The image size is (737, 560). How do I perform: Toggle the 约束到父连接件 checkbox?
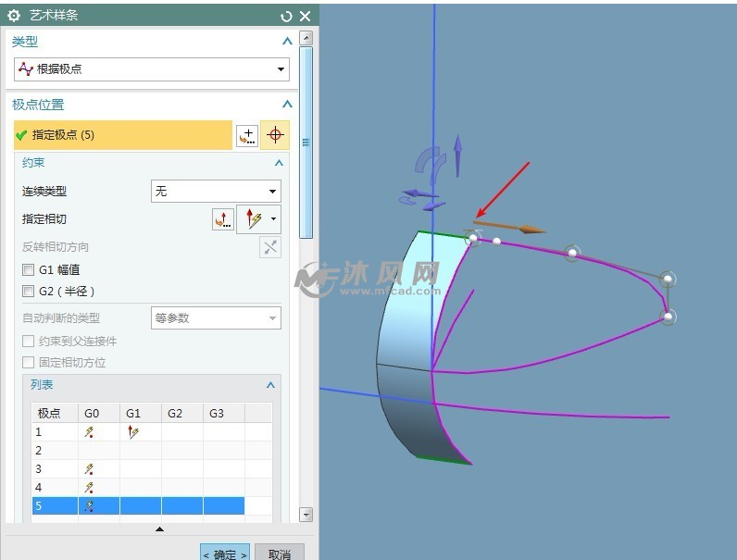click(x=28, y=341)
